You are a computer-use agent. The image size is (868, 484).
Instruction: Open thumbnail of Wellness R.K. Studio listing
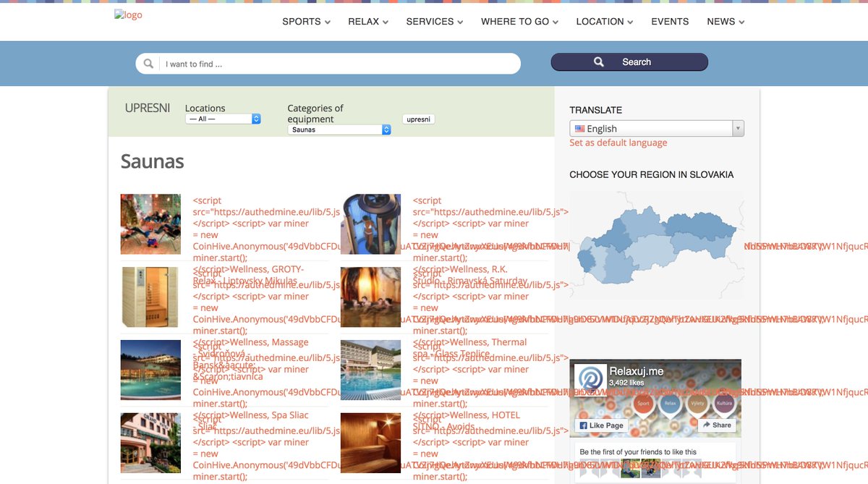(x=370, y=224)
